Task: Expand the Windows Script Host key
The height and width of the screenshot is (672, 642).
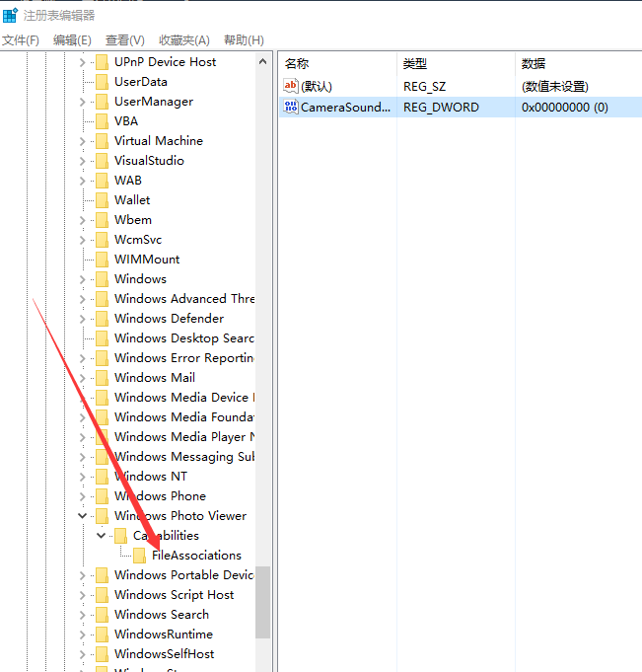Action: pos(82,595)
